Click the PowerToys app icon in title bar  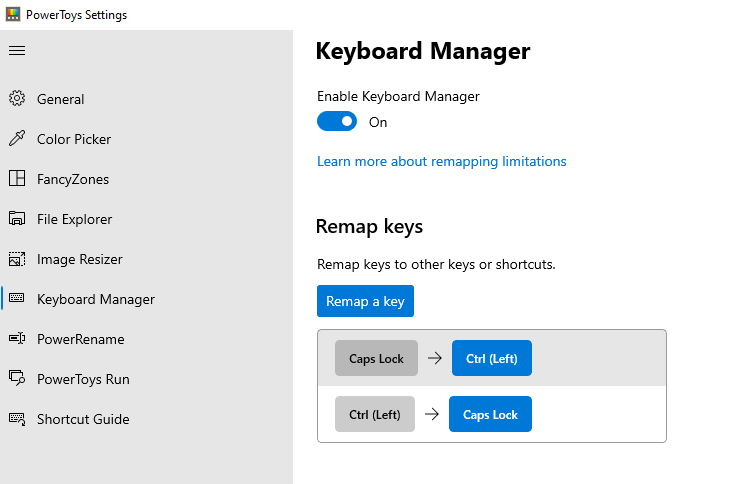[x=13, y=14]
